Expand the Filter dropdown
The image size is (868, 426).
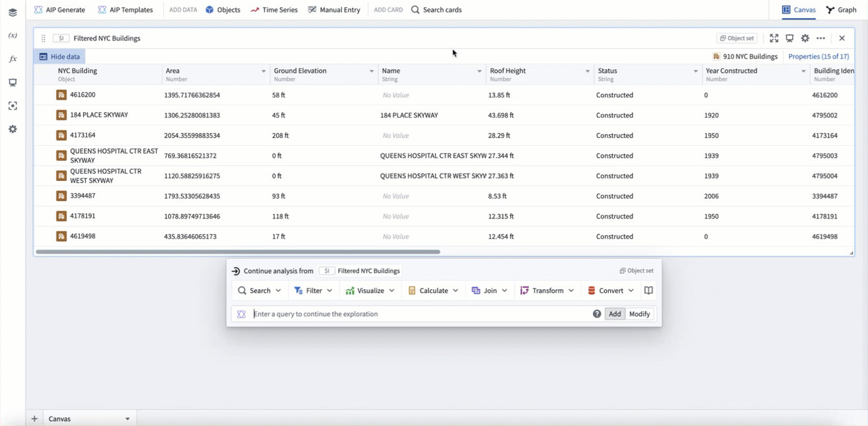coord(313,290)
